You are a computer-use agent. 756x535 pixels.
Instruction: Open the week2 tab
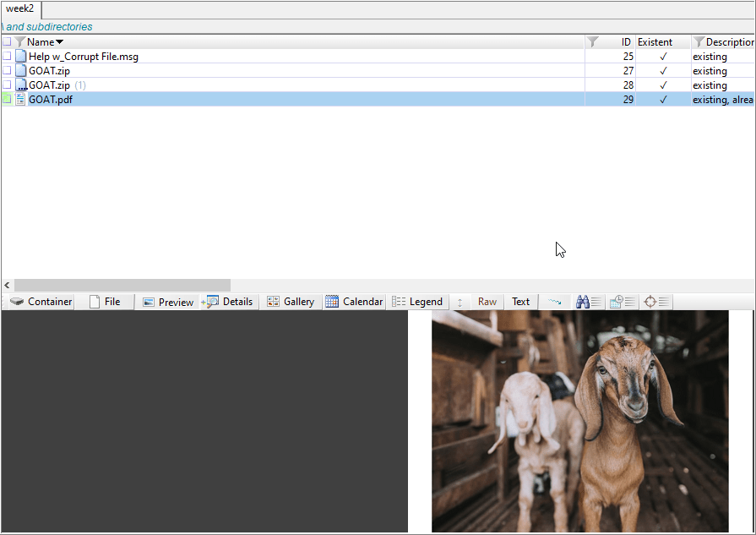(x=20, y=8)
